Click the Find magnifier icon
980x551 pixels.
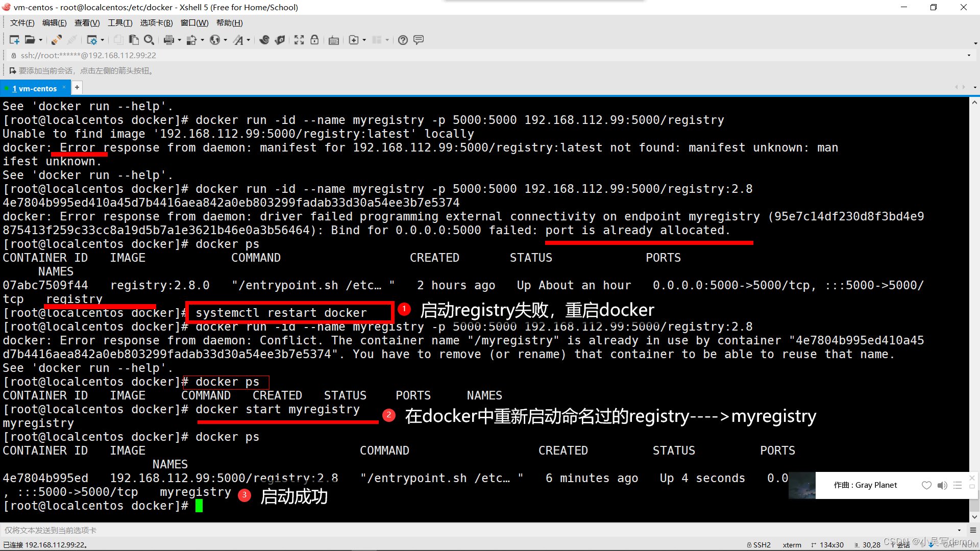tap(149, 40)
